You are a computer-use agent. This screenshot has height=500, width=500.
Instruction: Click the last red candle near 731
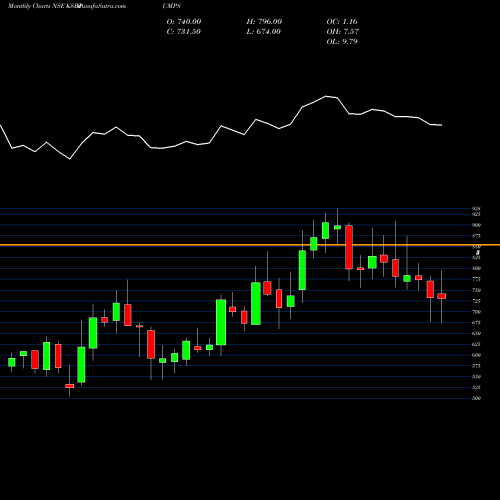coord(442,296)
